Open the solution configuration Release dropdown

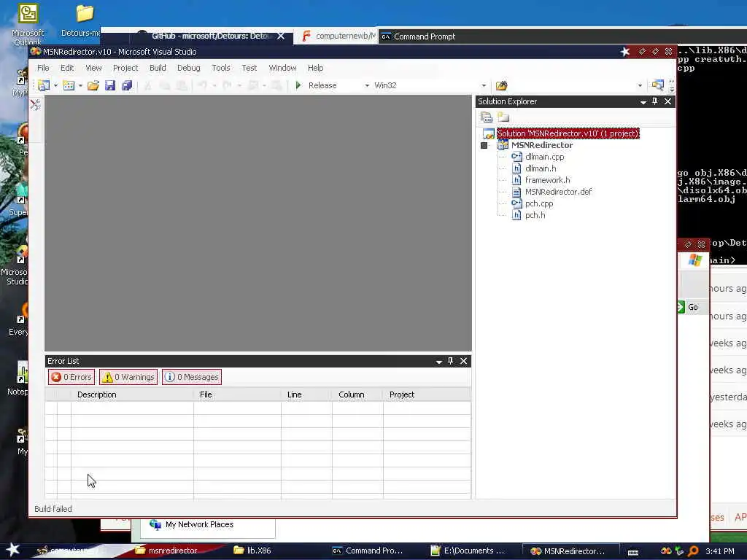(367, 86)
